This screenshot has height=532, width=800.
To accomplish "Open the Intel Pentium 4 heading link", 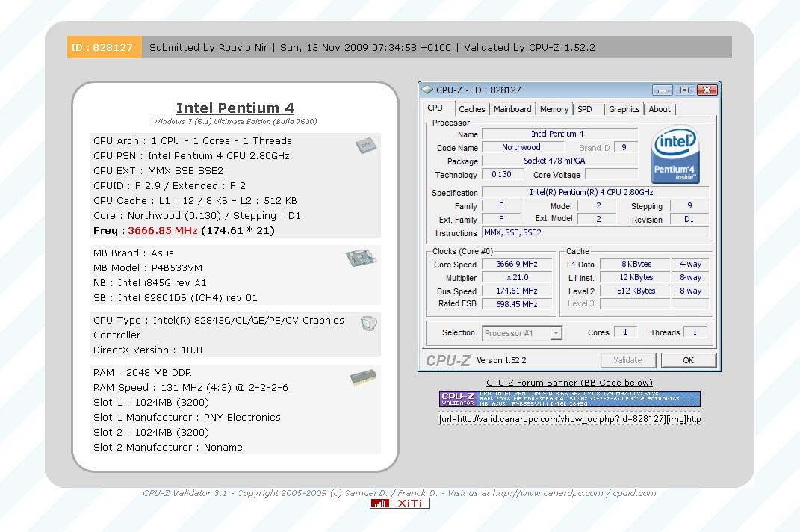I will coord(235,108).
